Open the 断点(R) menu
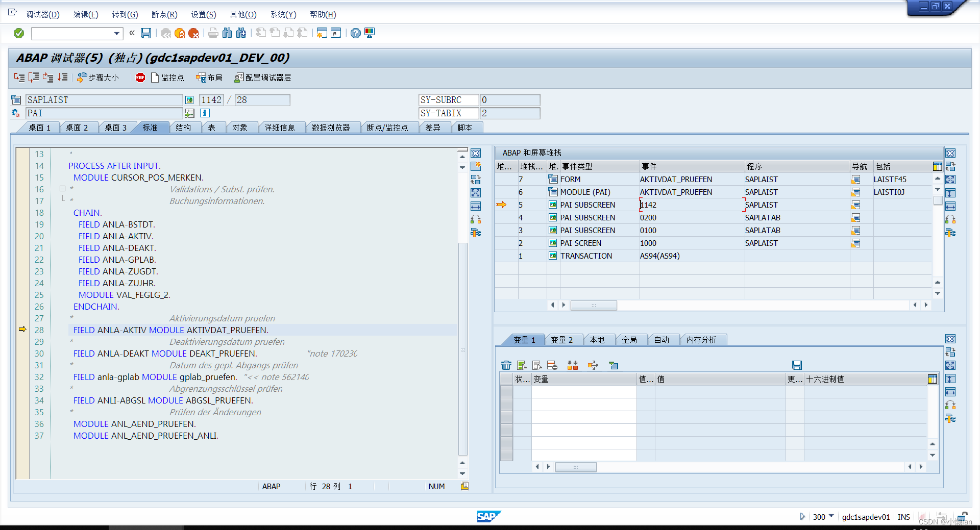 click(x=164, y=14)
